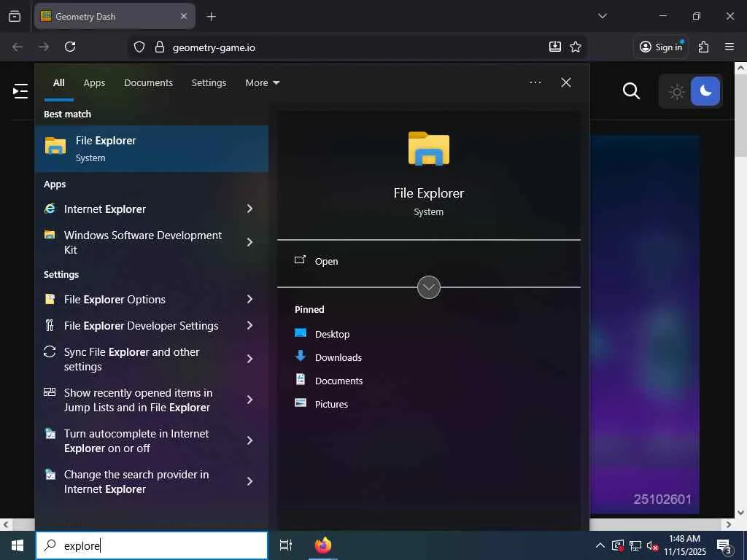
Task: Click the Firefox address bar URL
Action: click(214, 47)
